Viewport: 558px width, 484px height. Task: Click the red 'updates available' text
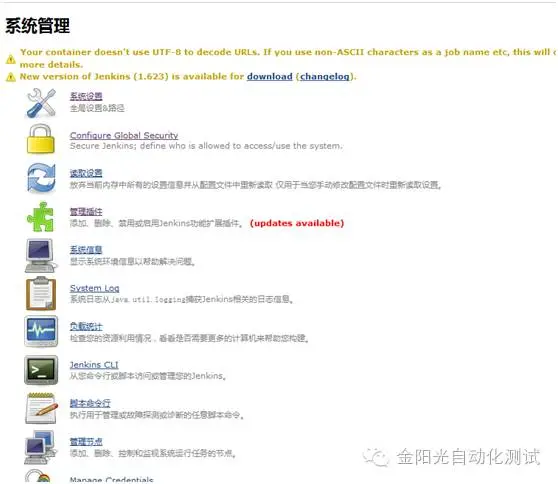[x=297, y=223]
